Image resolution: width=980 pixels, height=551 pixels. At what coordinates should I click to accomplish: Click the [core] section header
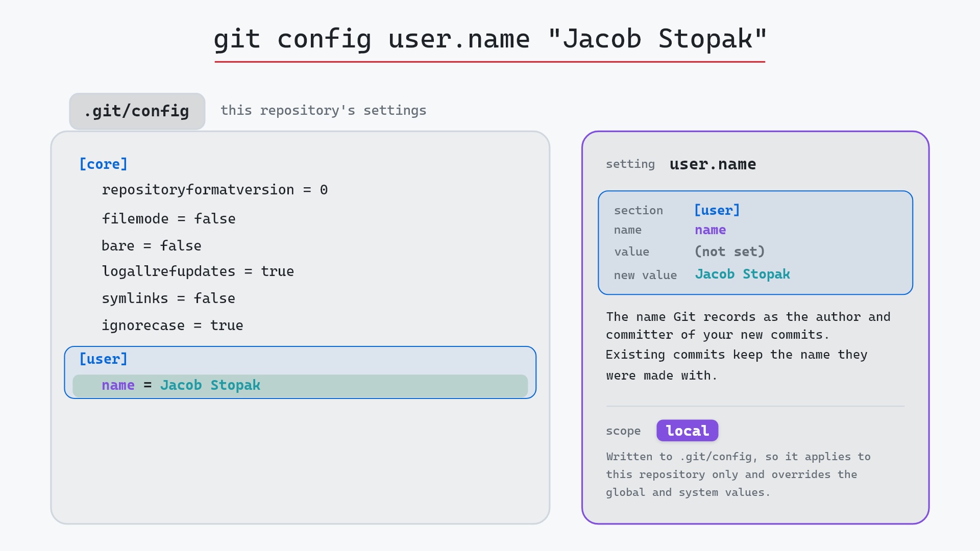point(103,164)
